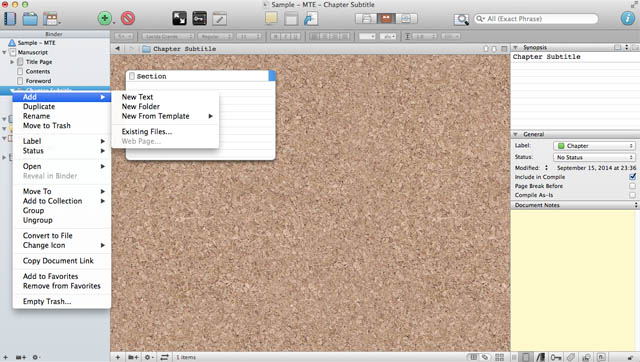Click the green Add item button

click(105, 18)
